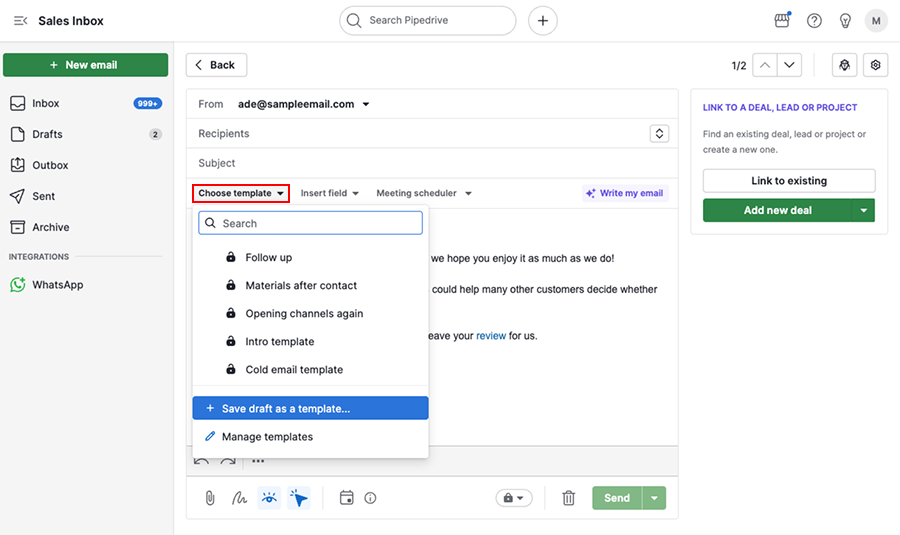Click the Drafts count badge 2
The image size is (900, 535).
click(x=155, y=134)
